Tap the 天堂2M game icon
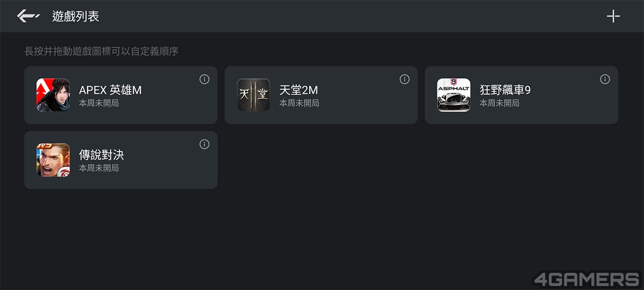644x290 pixels. [x=253, y=95]
